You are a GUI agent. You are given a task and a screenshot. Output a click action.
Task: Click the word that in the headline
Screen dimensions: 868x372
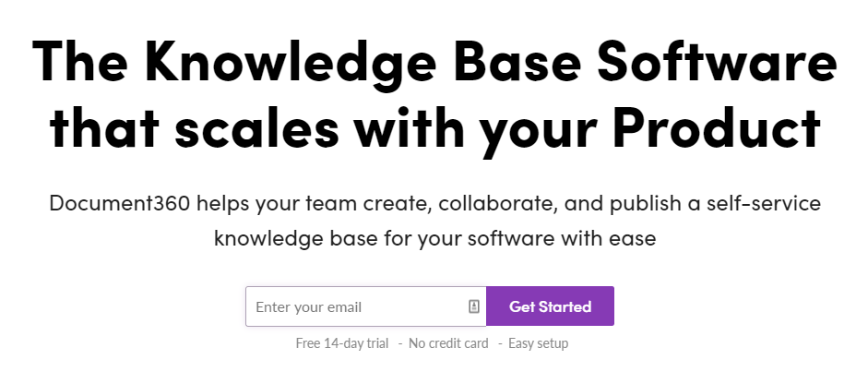pyautogui.click(x=104, y=128)
